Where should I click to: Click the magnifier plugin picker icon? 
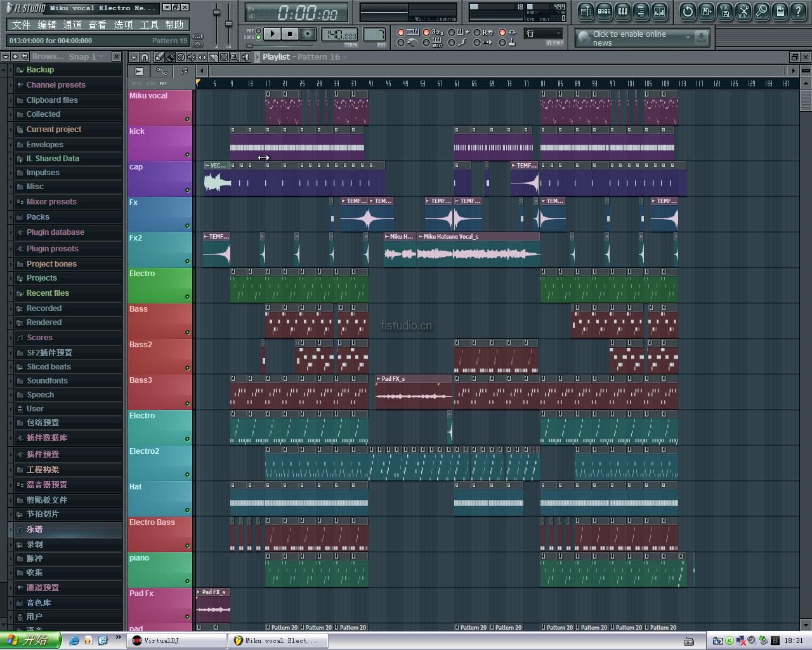(x=761, y=11)
